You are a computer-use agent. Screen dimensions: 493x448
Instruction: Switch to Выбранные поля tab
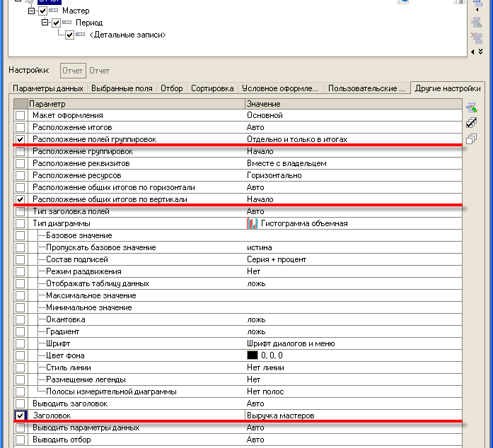click(122, 88)
